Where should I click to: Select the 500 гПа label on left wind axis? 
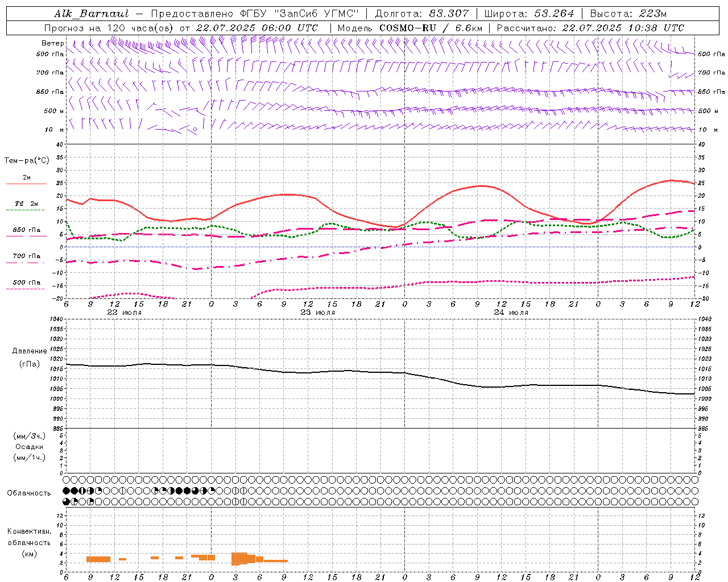[50, 54]
